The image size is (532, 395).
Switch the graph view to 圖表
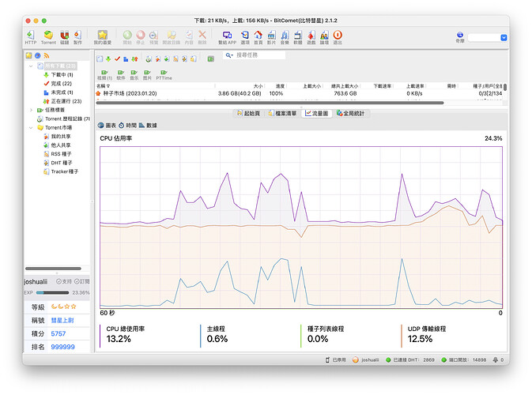107,125
